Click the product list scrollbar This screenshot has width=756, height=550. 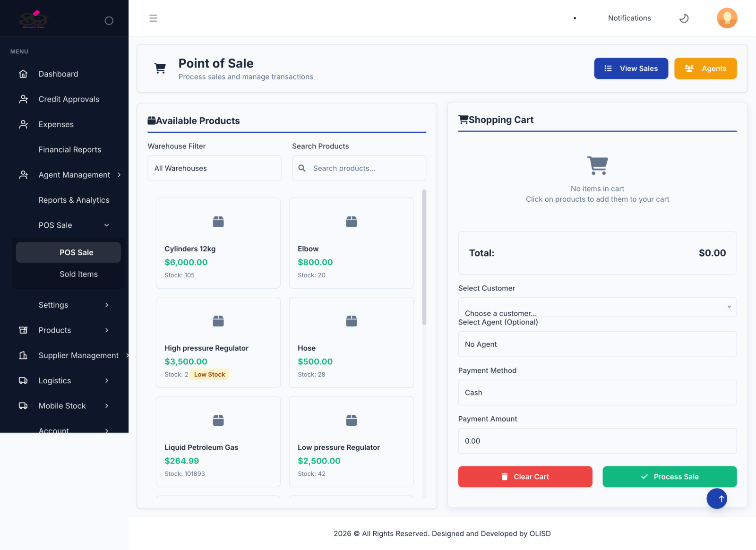[x=424, y=257]
